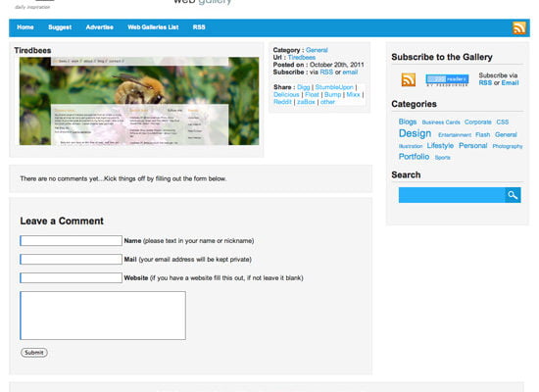Subscribe via RSS link in post details
The width and height of the screenshot is (539, 392).
tap(326, 73)
